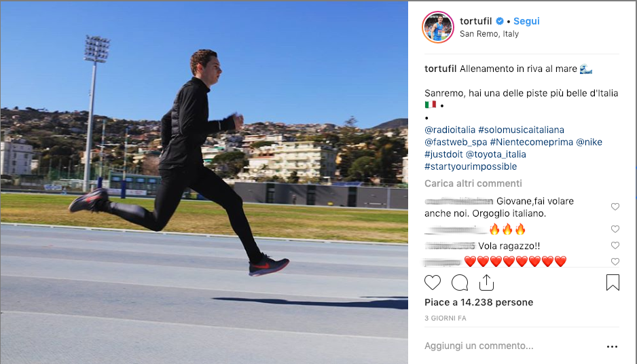637x364 pixels.
Task: Open the #startyourimpossible hashtag
Action: tap(471, 166)
